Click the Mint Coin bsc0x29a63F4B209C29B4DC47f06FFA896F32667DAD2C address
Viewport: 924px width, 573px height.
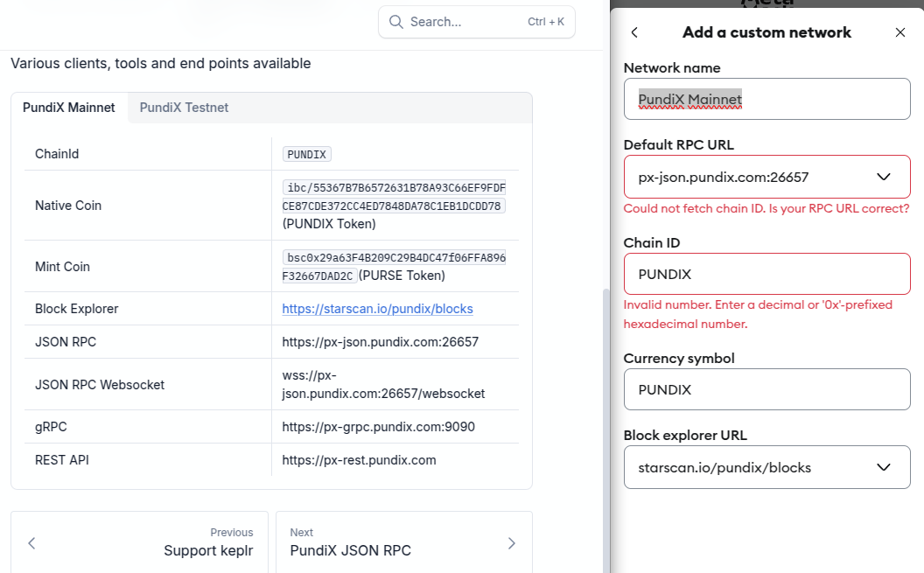click(x=394, y=266)
